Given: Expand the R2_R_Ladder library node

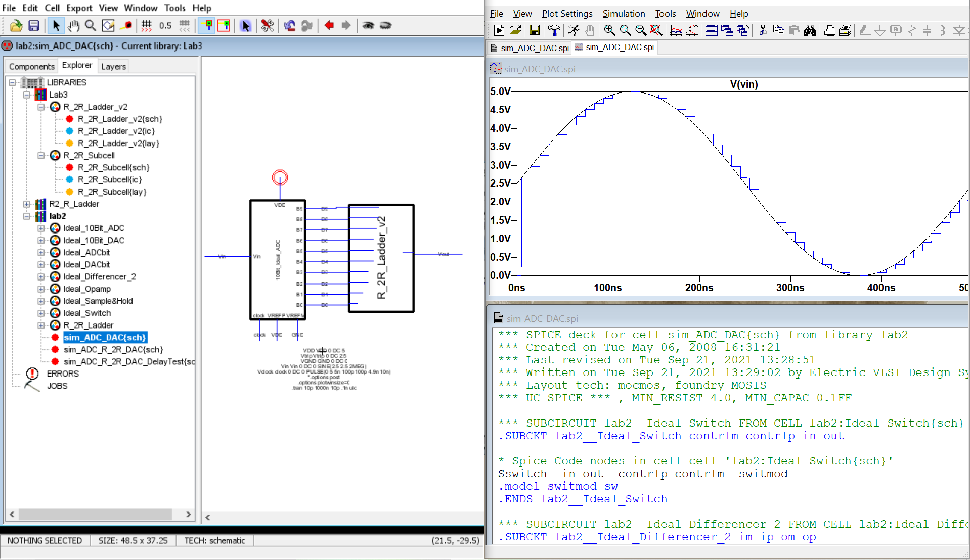Looking at the screenshot, I should coord(27,204).
